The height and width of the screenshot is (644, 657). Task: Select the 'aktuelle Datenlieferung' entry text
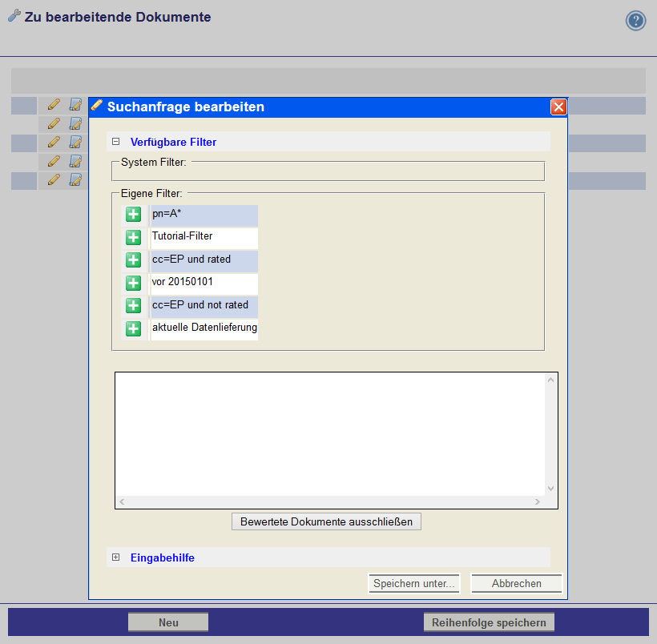click(204, 328)
